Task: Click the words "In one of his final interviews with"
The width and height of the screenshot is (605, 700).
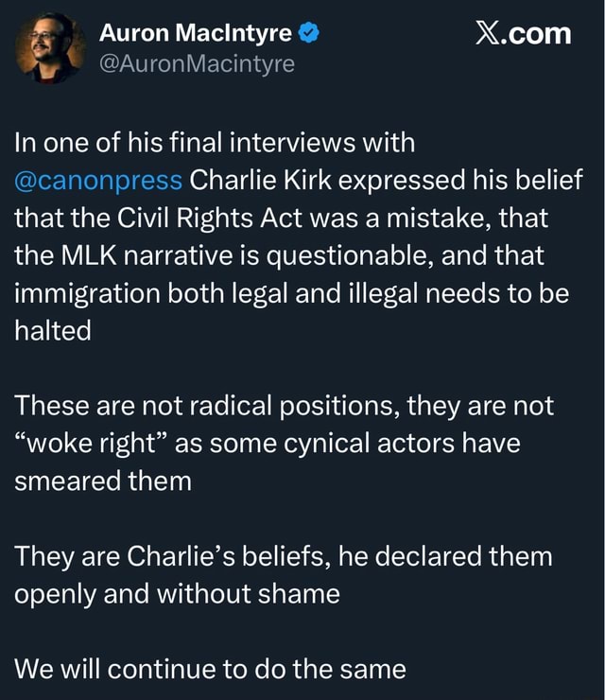Action: tap(214, 144)
